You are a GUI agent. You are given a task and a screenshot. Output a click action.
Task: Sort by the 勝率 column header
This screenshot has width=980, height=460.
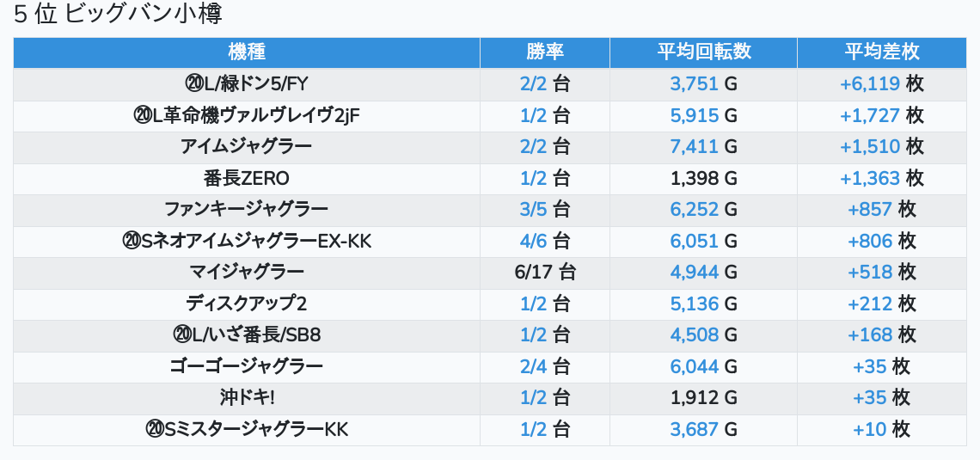click(544, 52)
